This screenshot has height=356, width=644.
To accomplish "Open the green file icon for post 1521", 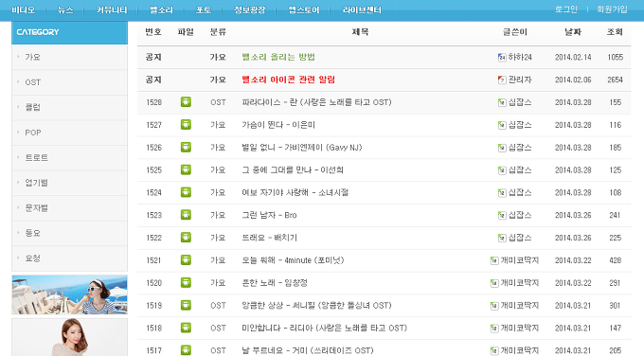I will (186, 260).
